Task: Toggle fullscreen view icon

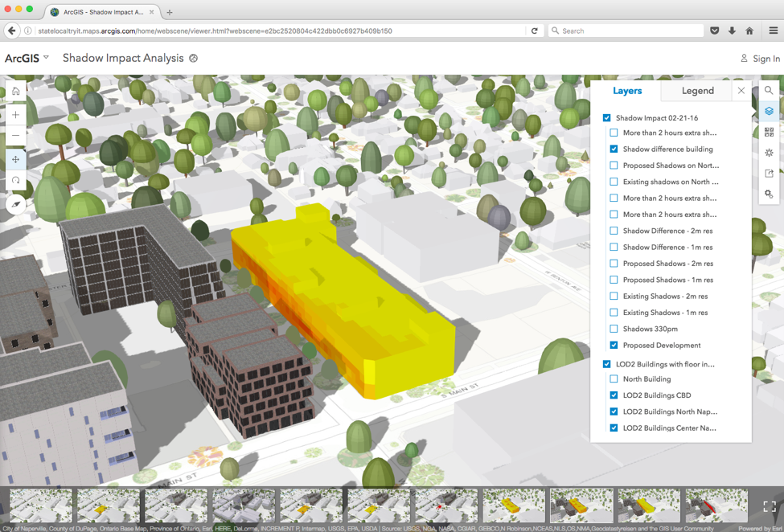Action: (x=770, y=506)
